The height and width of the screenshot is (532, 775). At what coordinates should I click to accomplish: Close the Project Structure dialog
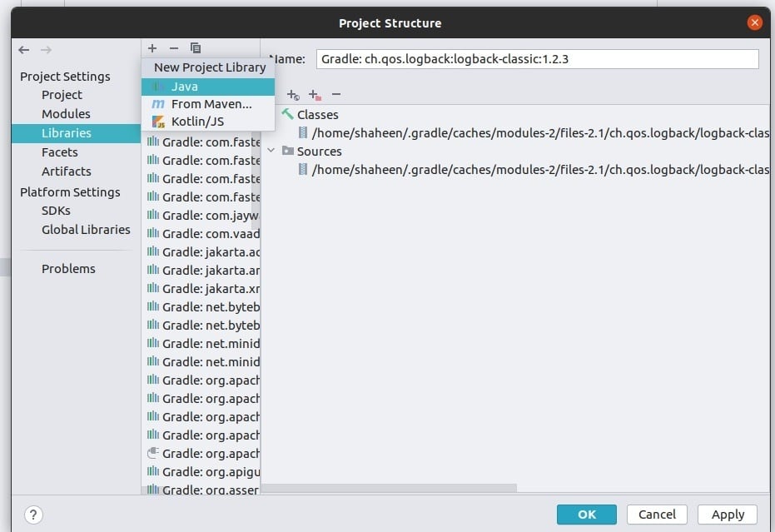pyautogui.click(x=754, y=22)
